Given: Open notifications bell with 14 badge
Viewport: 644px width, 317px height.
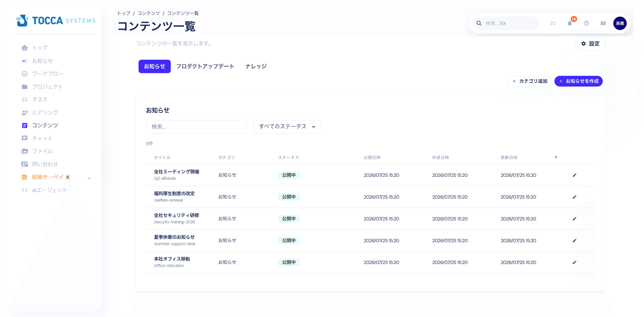Looking at the screenshot, I should (x=570, y=23).
